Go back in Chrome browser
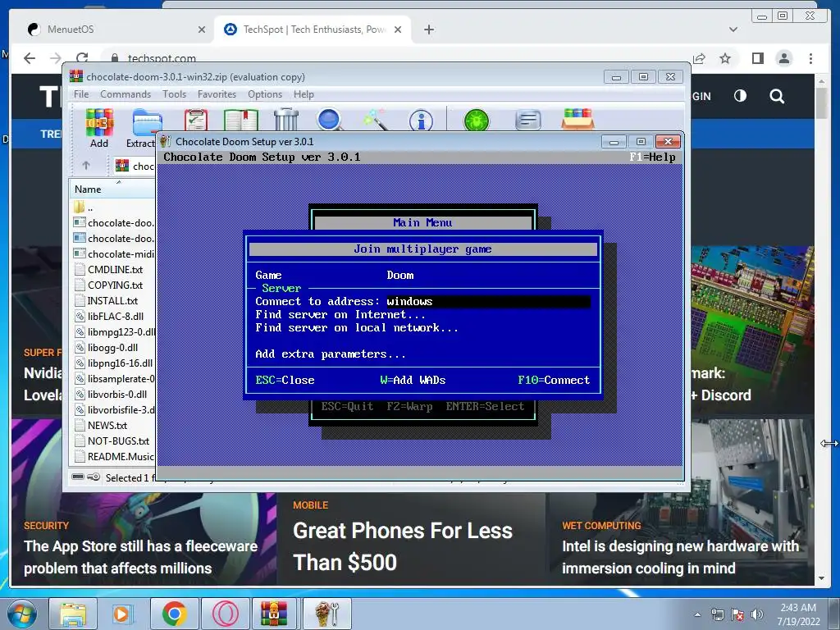 [30, 58]
